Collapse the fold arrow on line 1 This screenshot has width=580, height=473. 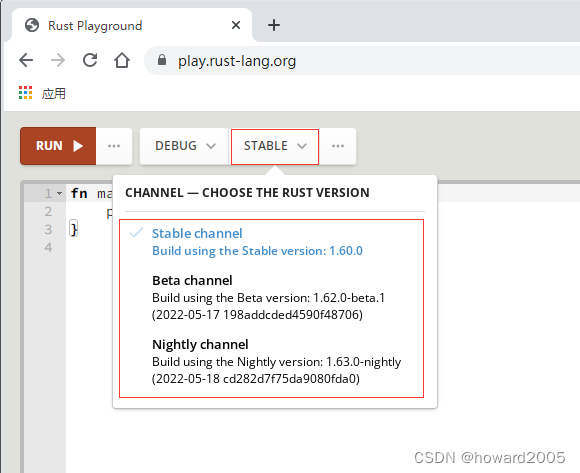point(60,193)
